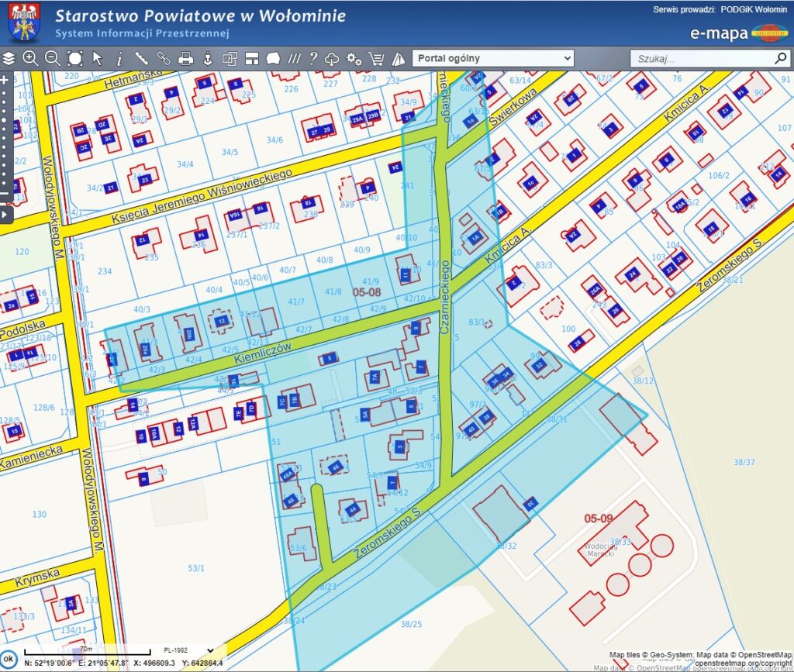
Task: Zoom to full map extent
Action: point(74,58)
